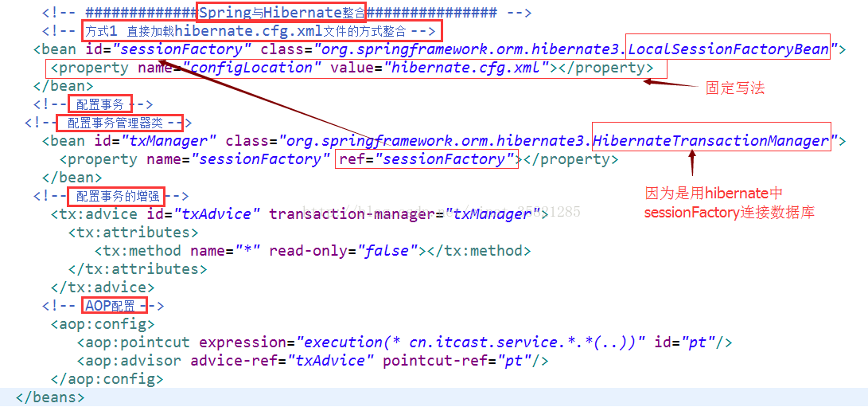
Task: Select the ref="sessionFactory" attribute
Action: pos(426,160)
